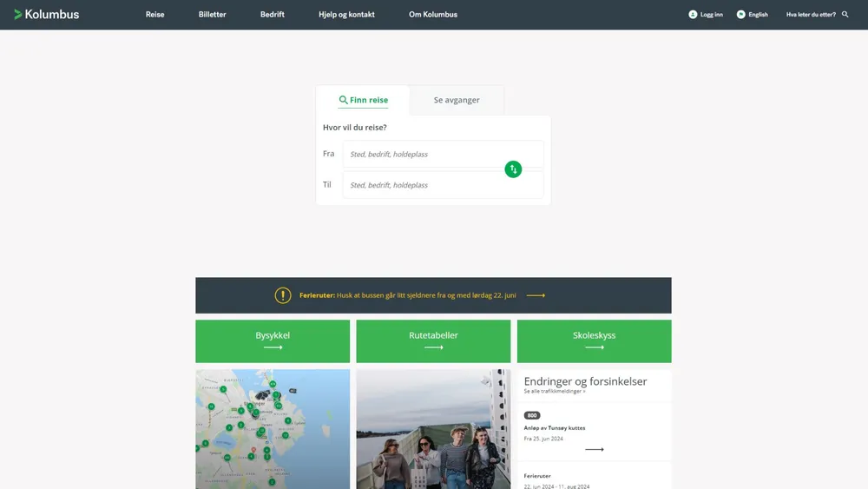The image size is (868, 489).
Task: Open the Billetter menu
Action: pos(212,15)
